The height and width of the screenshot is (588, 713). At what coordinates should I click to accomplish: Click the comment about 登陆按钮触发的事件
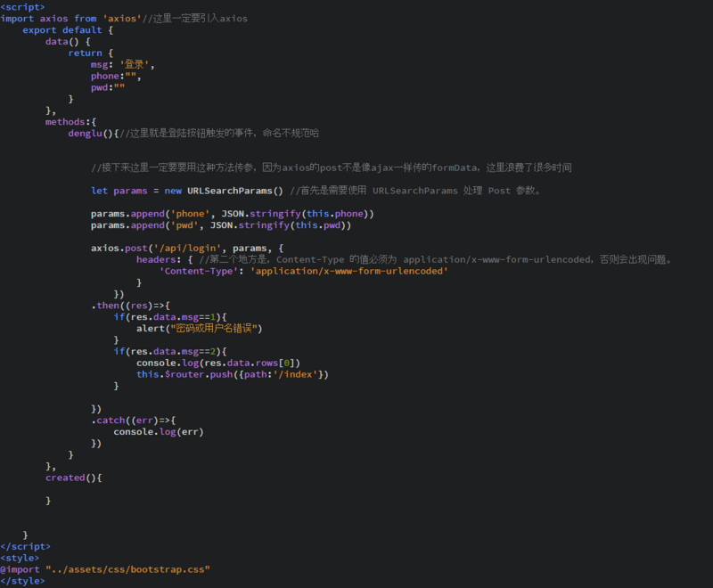tap(219, 133)
